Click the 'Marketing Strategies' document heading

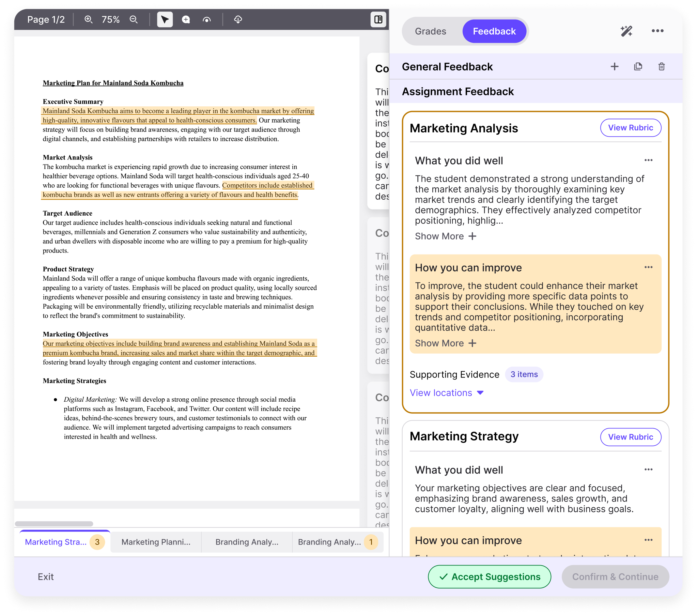click(x=74, y=380)
